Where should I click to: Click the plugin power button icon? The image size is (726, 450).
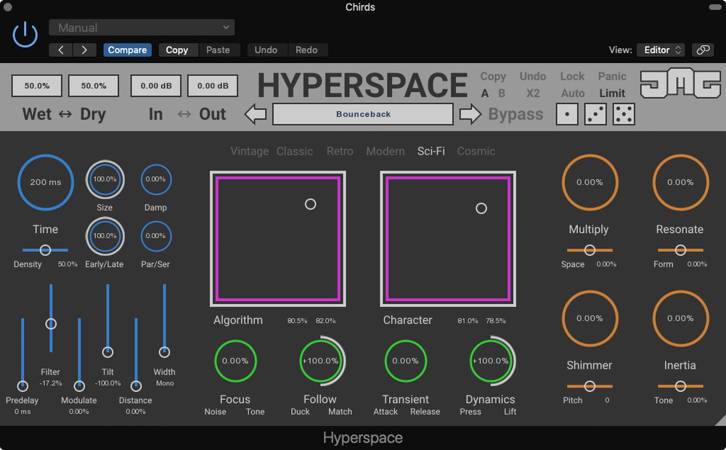tap(25, 35)
